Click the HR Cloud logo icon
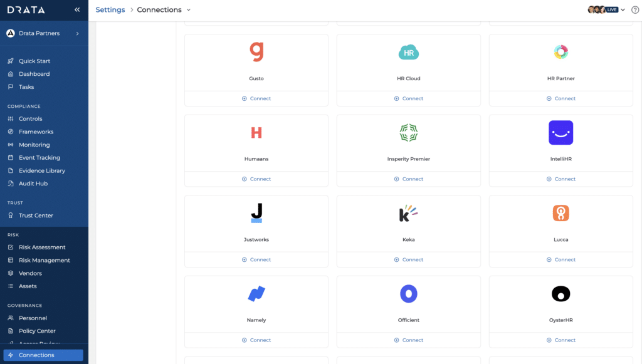 (409, 53)
